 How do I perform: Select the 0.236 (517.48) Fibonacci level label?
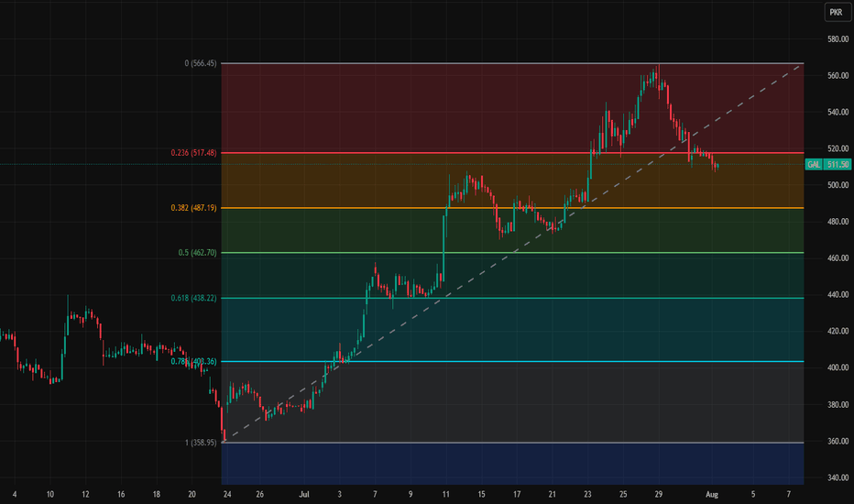pyautogui.click(x=193, y=152)
